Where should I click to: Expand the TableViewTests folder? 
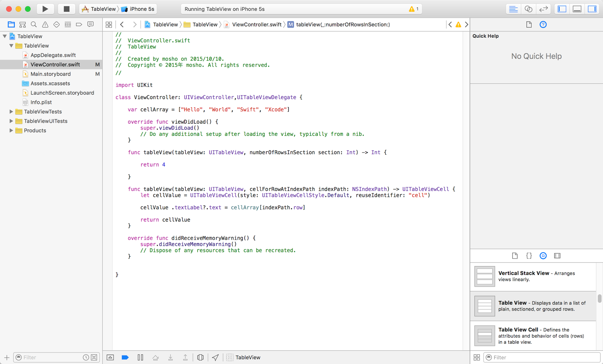pos(11,112)
